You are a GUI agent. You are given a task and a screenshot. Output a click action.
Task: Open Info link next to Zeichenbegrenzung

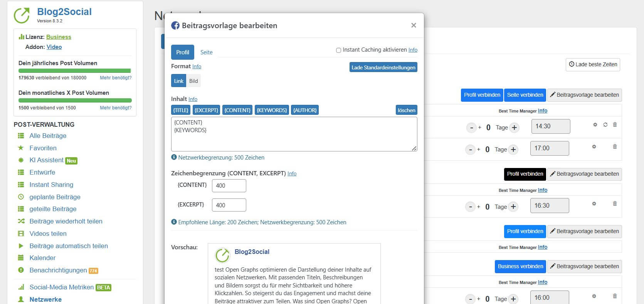[292, 174]
